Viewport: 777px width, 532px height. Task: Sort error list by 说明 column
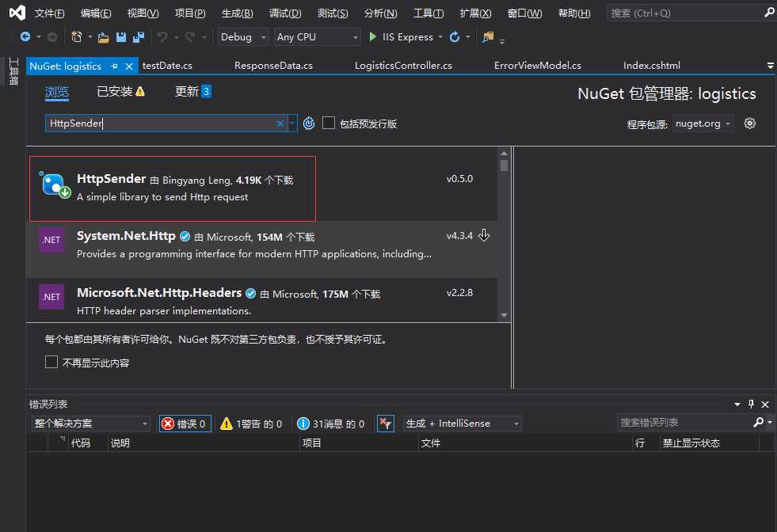pos(204,443)
